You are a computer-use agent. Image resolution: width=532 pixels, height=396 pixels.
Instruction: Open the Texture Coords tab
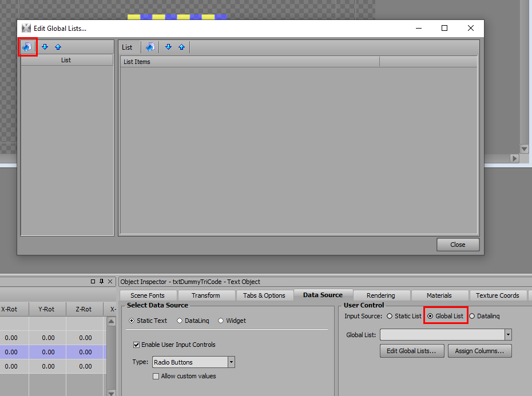[x=498, y=295]
